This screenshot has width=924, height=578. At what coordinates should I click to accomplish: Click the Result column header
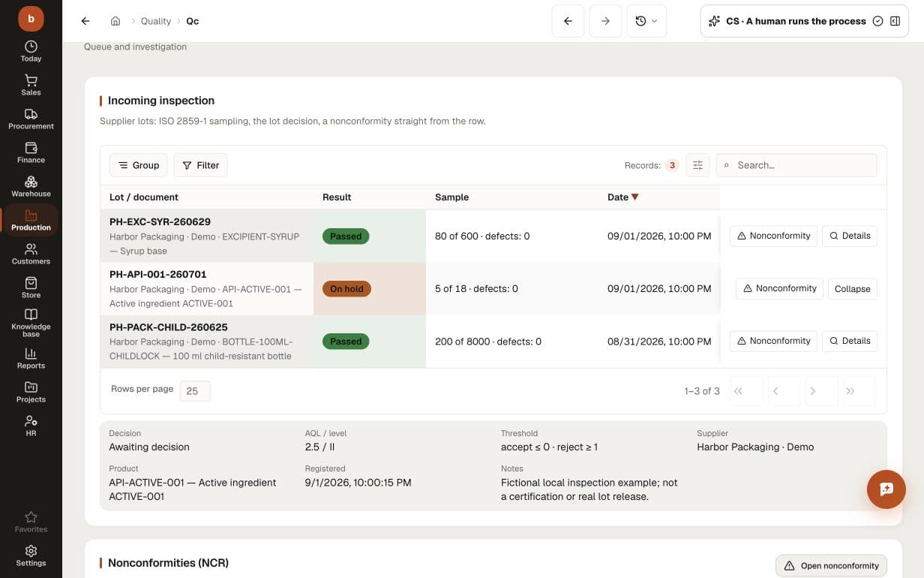[x=337, y=197]
